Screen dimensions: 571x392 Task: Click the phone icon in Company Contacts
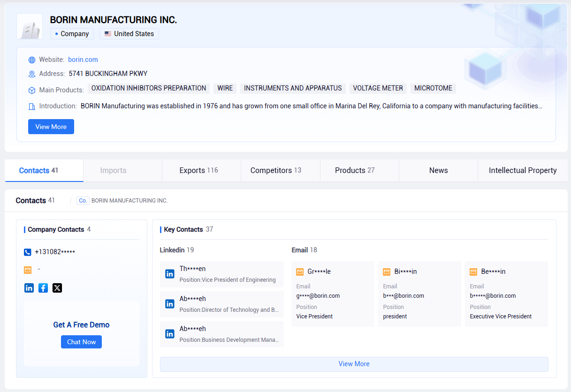click(x=28, y=252)
